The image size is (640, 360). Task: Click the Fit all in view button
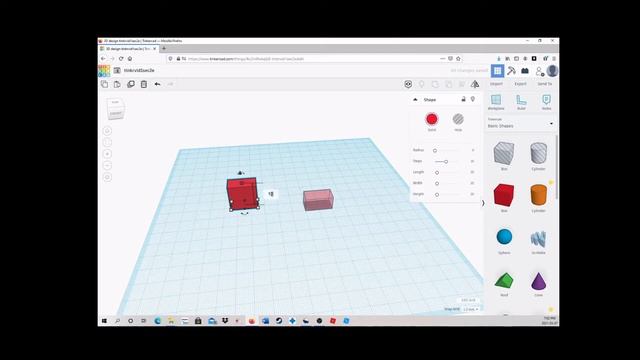coord(107,142)
